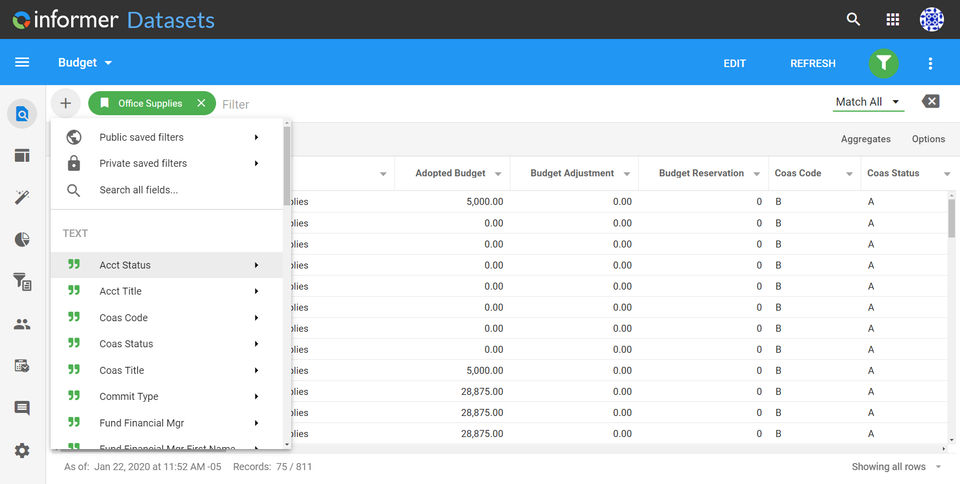The height and width of the screenshot is (484, 960).
Task: Open the Options link
Action: 928,139
